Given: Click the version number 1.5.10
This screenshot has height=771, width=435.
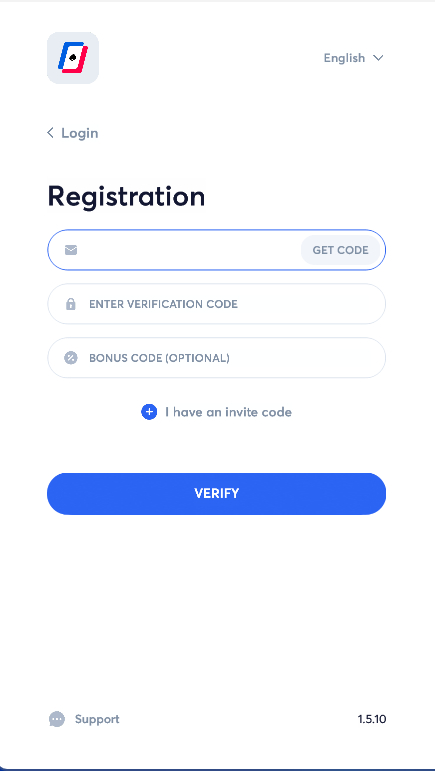Looking at the screenshot, I should 372,719.
